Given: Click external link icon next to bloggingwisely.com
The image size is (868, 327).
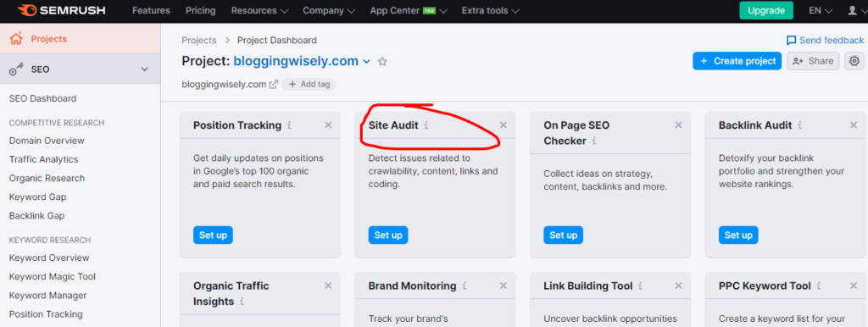Looking at the screenshot, I should pos(274,85).
